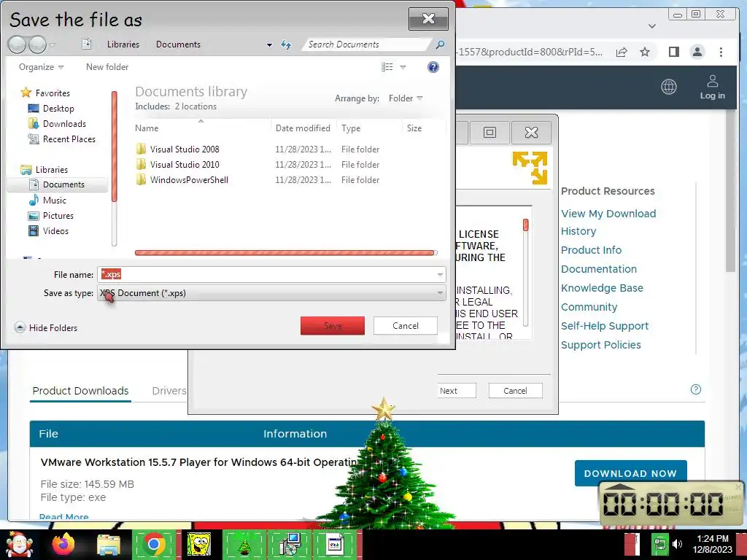Bookmark page with star icon
747x560 pixels.
645,52
